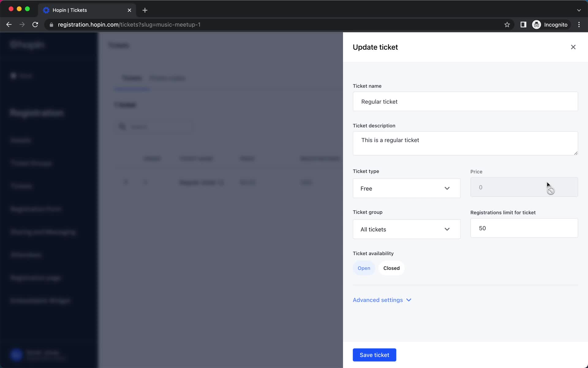Open the Ticket group dropdown showing All tickets
The image size is (588, 368).
point(406,229)
